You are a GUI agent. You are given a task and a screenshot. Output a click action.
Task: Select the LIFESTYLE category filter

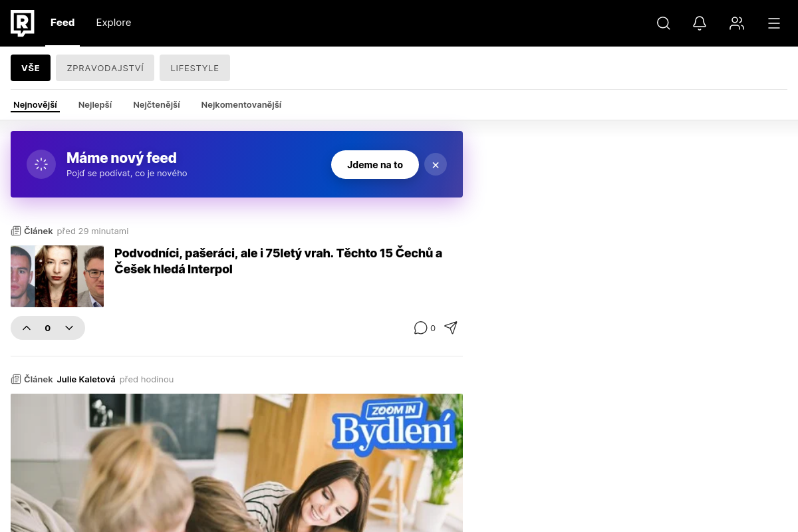(195, 68)
